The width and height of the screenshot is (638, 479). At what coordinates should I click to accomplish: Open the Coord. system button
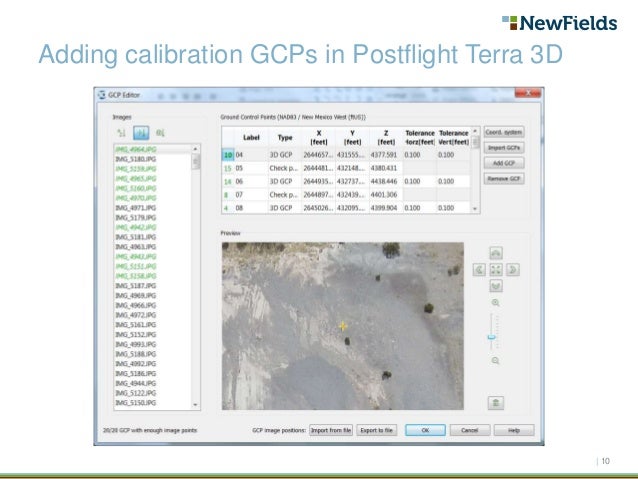(504, 132)
